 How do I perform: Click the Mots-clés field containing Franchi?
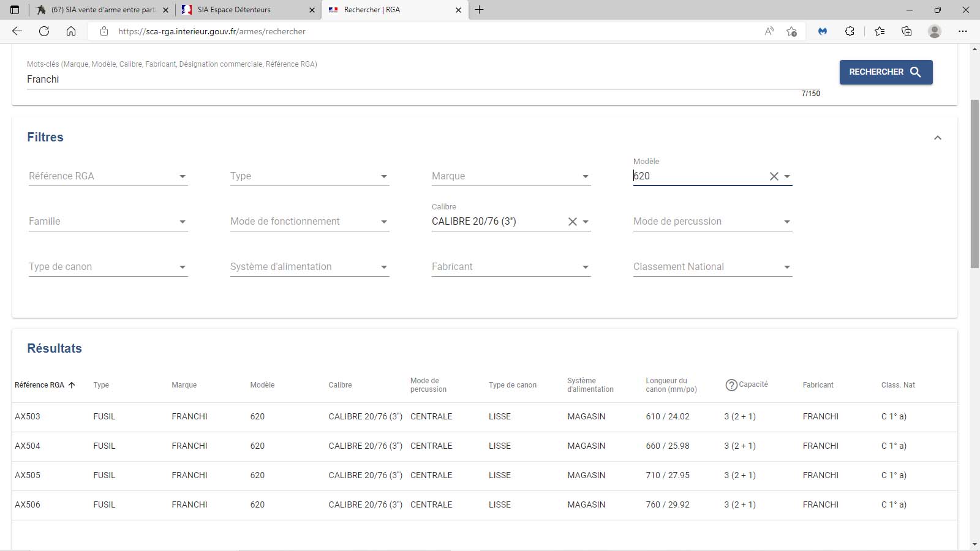[x=423, y=80]
